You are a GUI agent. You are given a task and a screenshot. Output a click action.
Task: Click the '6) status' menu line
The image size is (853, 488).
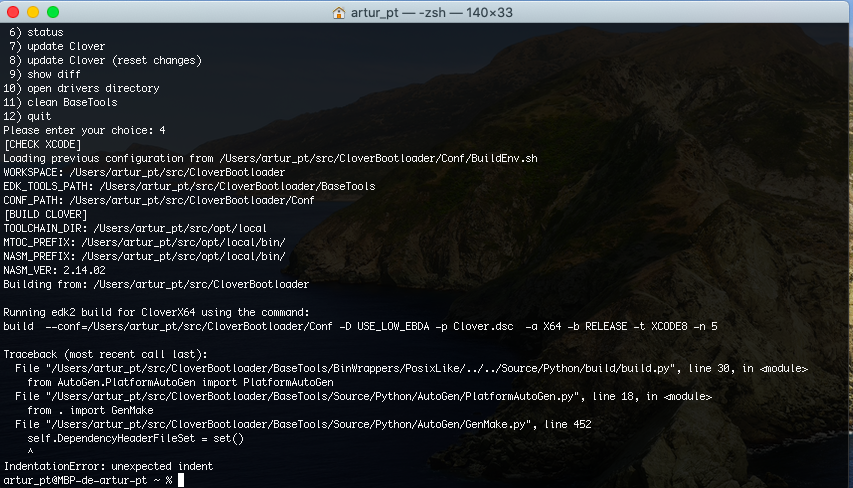(36, 32)
